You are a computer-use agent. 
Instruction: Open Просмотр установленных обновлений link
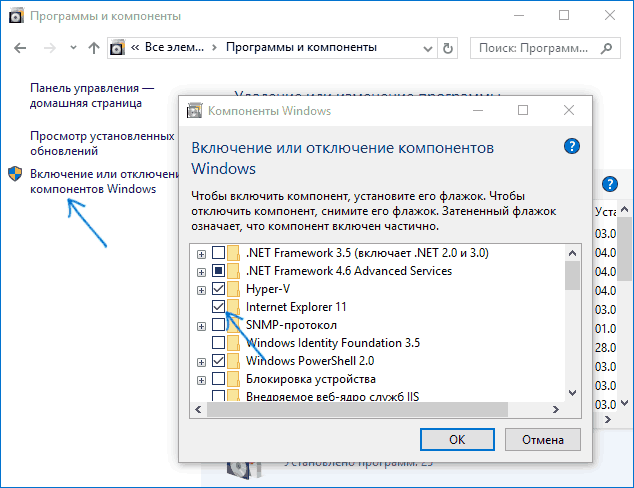[x=102, y=143]
